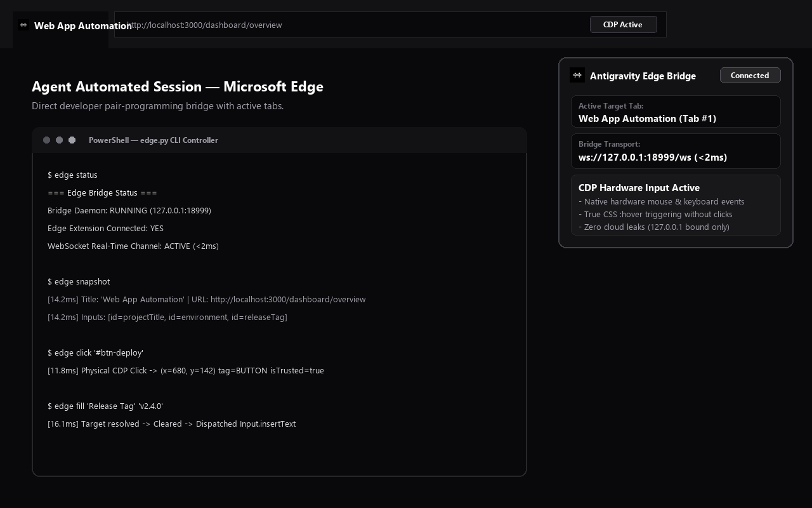This screenshot has height=508, width=812.
Task: Click the third terminal window dot
Action: point(72,140)
